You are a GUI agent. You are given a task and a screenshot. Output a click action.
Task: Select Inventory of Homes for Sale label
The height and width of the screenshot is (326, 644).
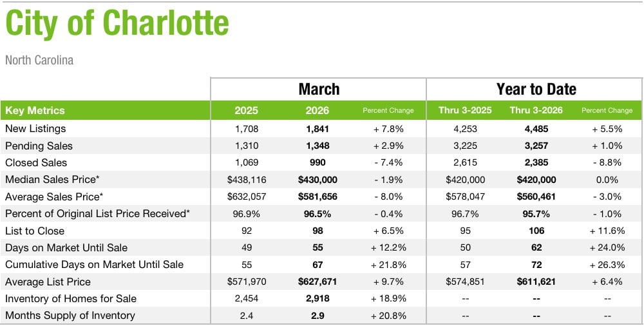click(x=71, y=298)
